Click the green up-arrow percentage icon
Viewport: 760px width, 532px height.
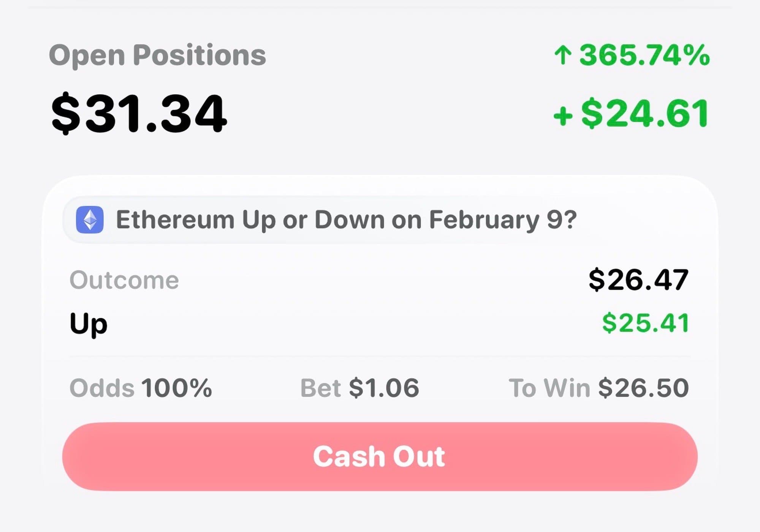click(x=562, y=55)
